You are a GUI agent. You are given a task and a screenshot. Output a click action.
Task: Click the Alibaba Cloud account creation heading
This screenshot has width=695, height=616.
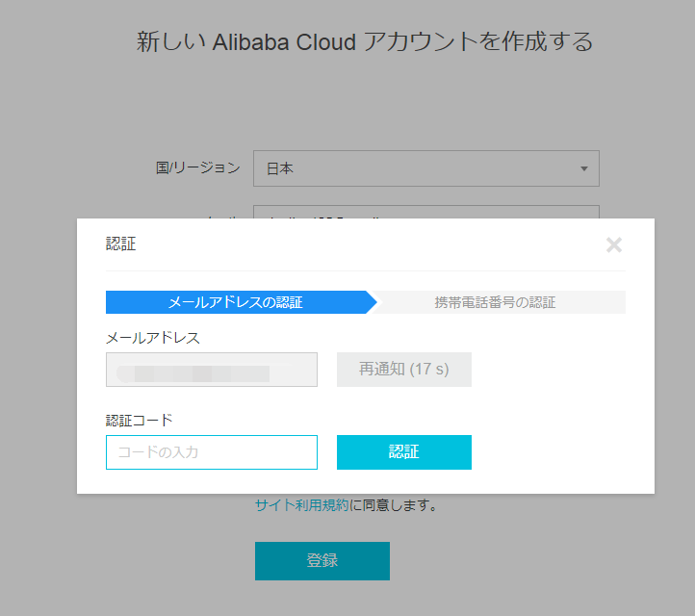[364, 41]
